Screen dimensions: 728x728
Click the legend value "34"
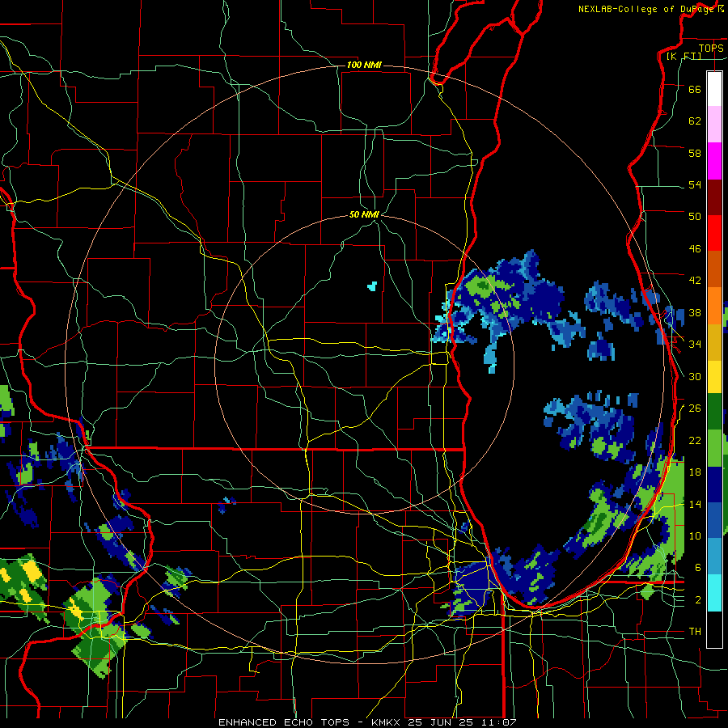pyautogui.click(x=695, y=345)
